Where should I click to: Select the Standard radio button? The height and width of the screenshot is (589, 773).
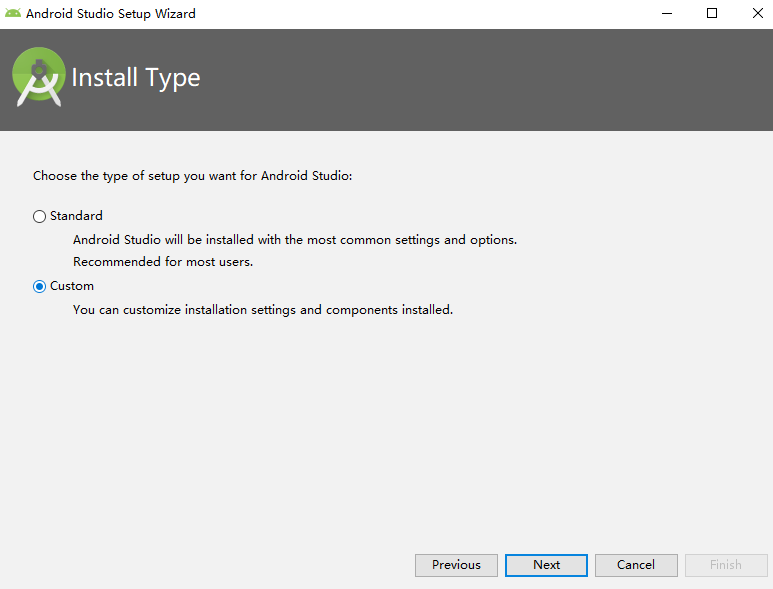[40, 216]
